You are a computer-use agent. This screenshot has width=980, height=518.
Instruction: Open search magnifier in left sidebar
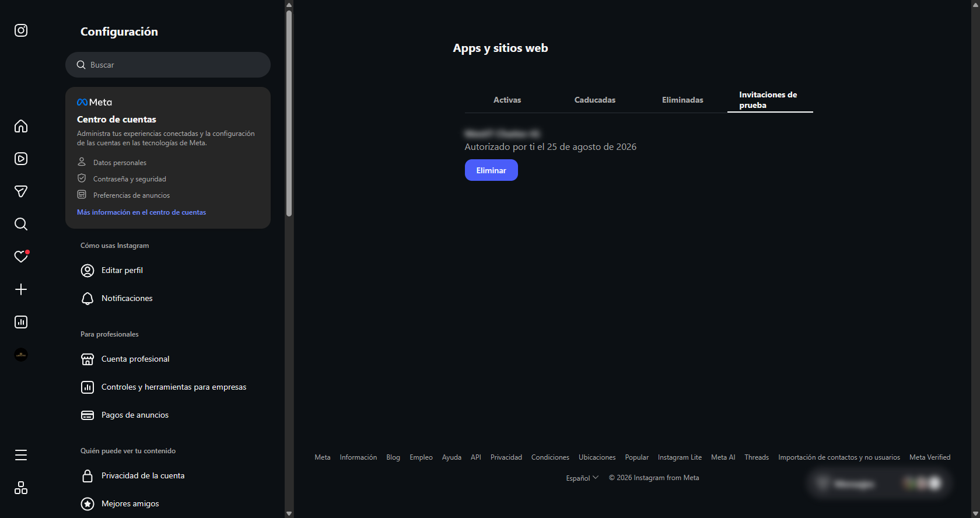(21, 224)
